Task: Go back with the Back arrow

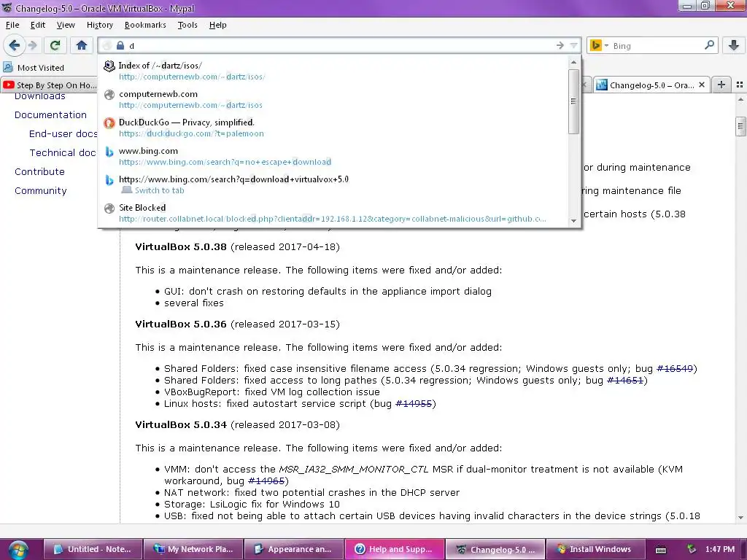Action: point(15,45)
